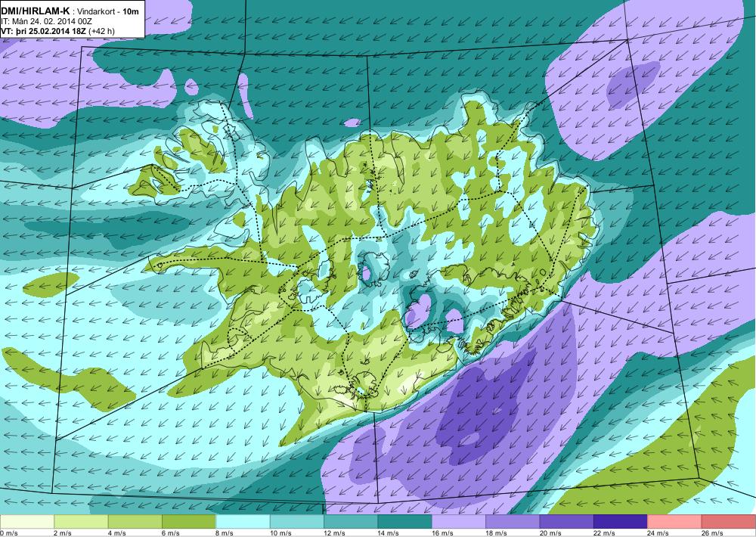756x537 pixels.
Task: Click the "14 m/s" legend label
Action: tap(388, 533)
